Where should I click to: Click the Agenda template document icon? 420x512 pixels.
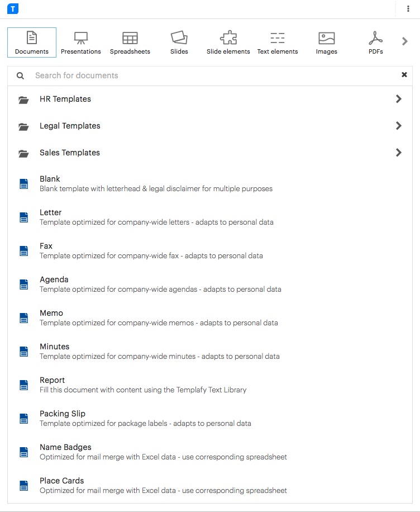point(24,285)
